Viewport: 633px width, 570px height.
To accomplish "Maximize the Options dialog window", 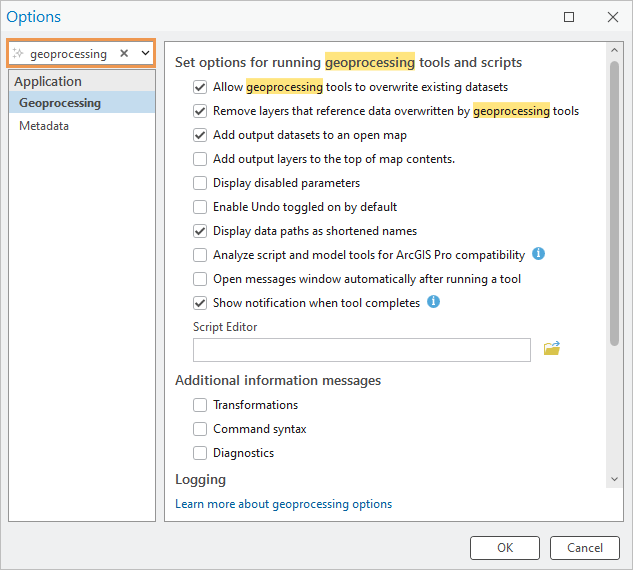I will (x=569, y=17).
